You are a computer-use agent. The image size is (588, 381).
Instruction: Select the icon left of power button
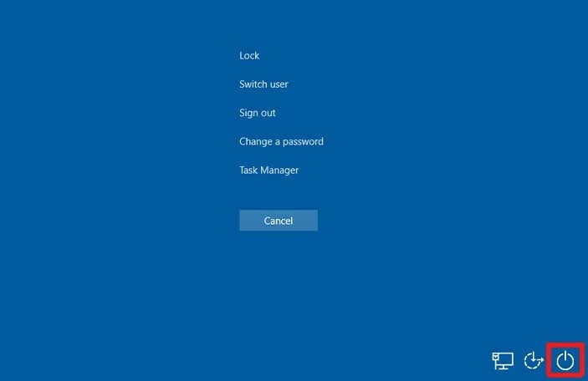click(x=534, y=361)
